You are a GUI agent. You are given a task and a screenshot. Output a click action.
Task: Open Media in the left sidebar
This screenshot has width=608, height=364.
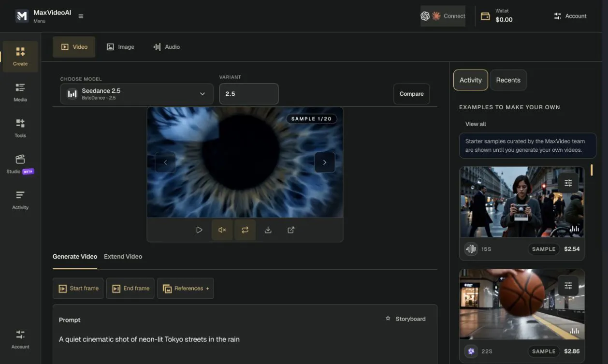click(20, 92)
